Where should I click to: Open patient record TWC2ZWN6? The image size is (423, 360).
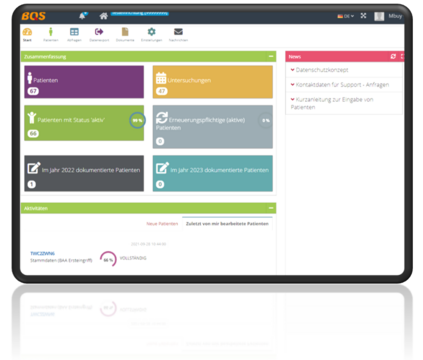(43, 254)
